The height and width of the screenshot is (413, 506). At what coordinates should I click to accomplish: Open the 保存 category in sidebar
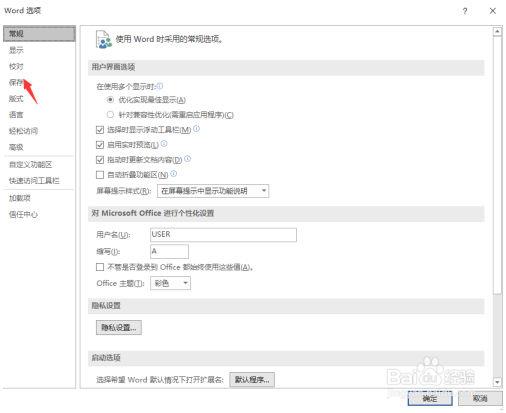pos(16,82)
